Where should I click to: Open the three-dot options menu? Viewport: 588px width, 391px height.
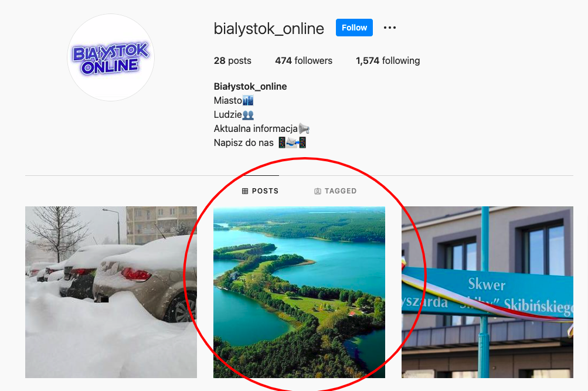click(x=390, y=28)
